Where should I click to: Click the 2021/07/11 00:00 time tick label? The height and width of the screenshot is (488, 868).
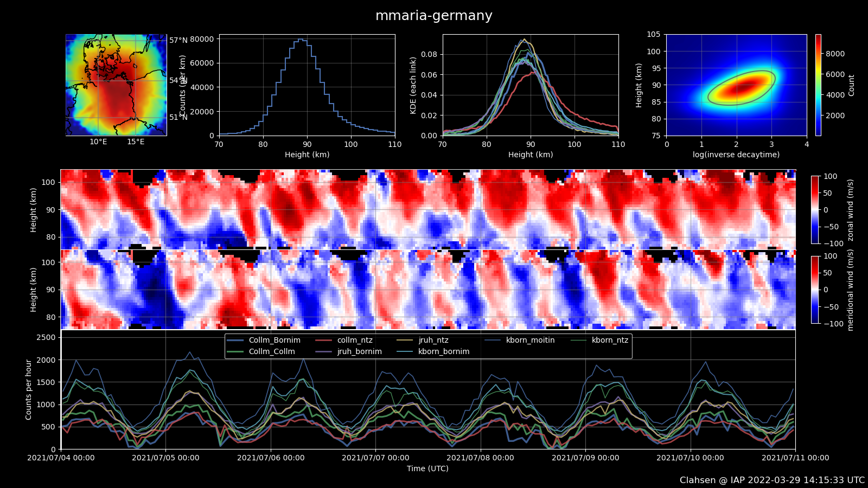[795, 458]
